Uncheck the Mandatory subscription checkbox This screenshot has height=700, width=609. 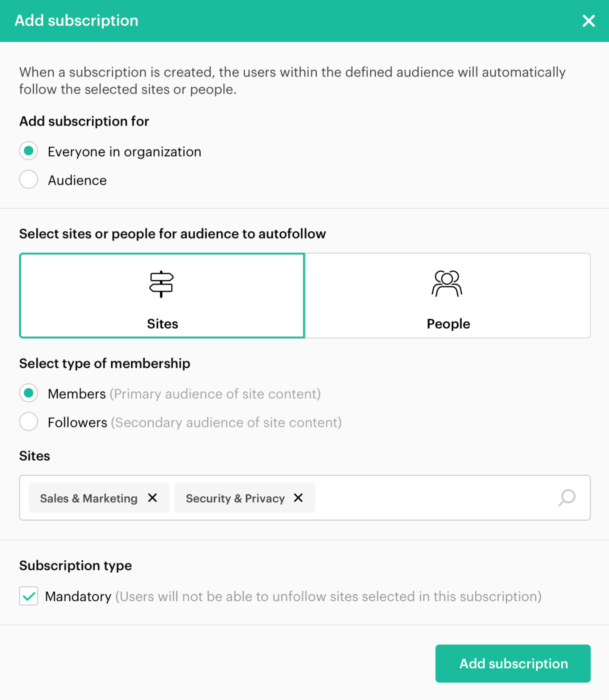(x=29, y=596)
